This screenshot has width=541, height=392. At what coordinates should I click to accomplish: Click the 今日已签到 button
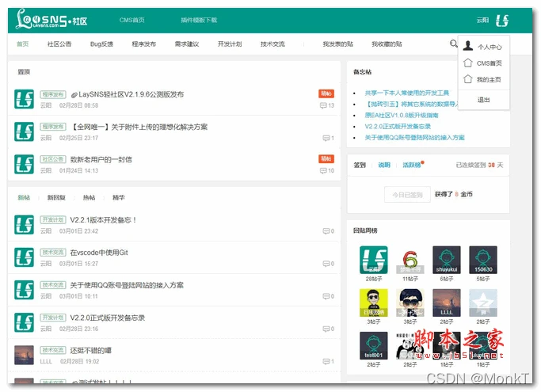[407, 195]
